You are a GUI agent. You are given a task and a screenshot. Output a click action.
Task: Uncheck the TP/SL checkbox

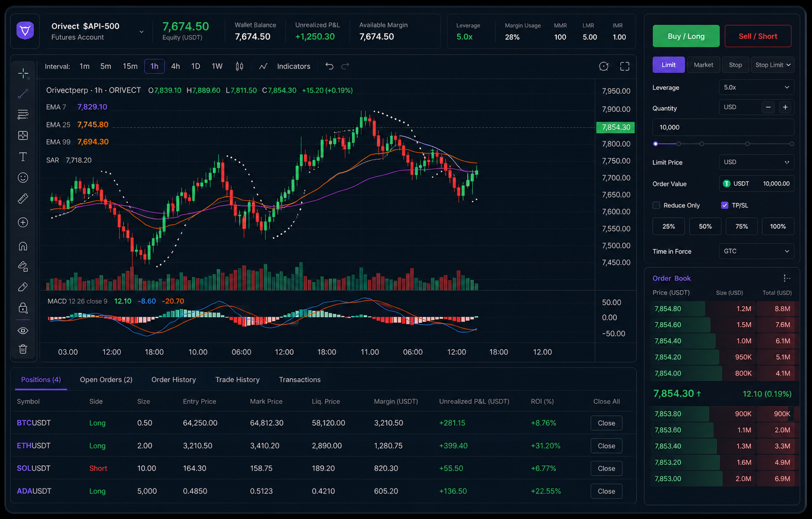[725, 205]
